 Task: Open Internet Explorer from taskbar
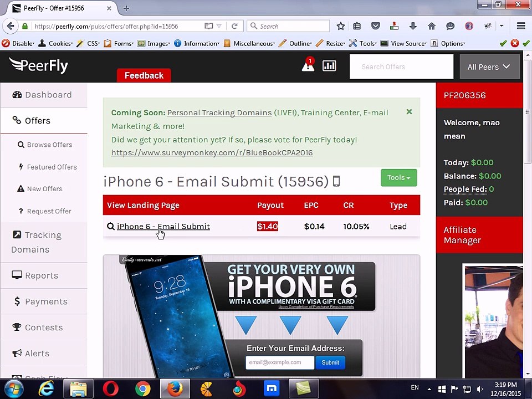[46, 389]
